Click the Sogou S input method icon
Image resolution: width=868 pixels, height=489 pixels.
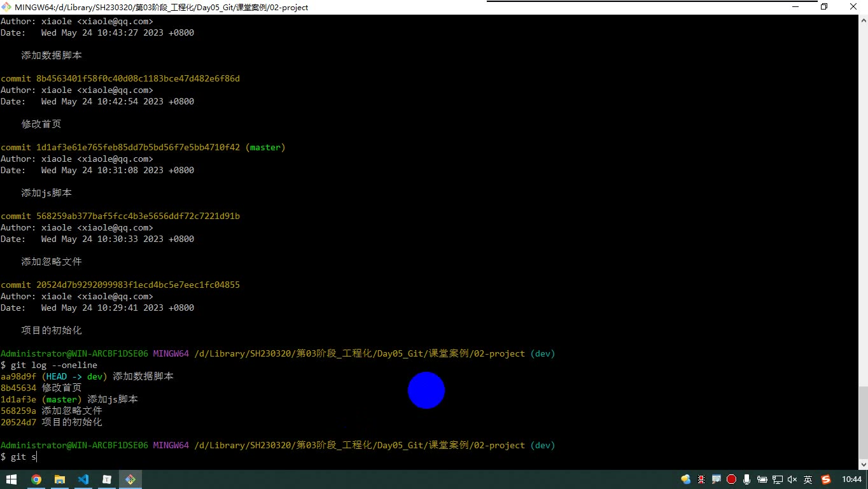(826, 479)
